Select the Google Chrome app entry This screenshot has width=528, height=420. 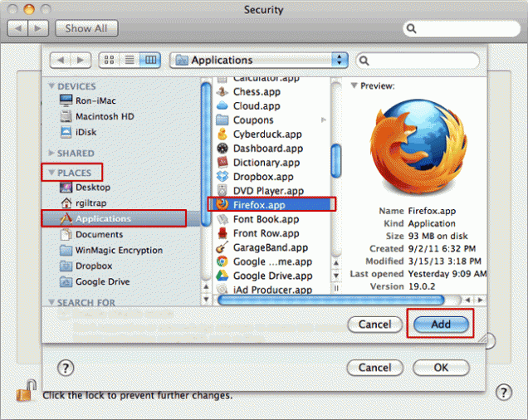(264, 261)
